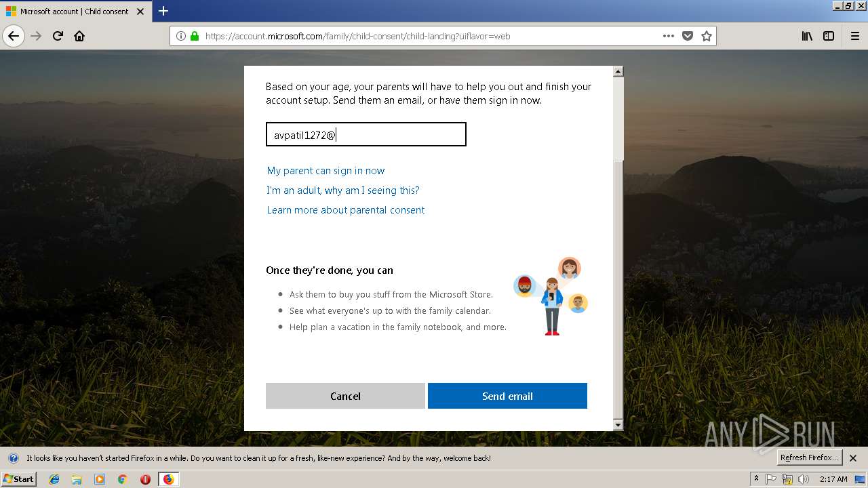This screenshot has height=488, width=868.
Task: Open Action Center flag icon
Action: pyautogui.click(x=771, y=479)
